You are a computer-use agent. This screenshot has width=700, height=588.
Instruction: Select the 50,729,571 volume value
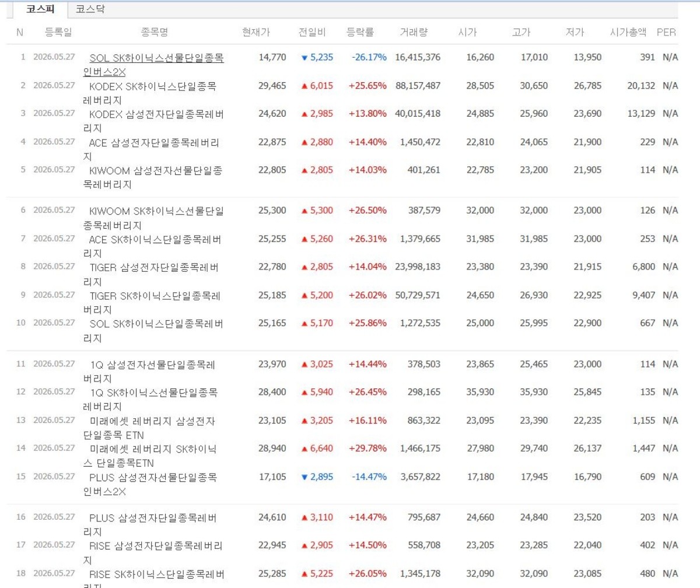[418, 295]
